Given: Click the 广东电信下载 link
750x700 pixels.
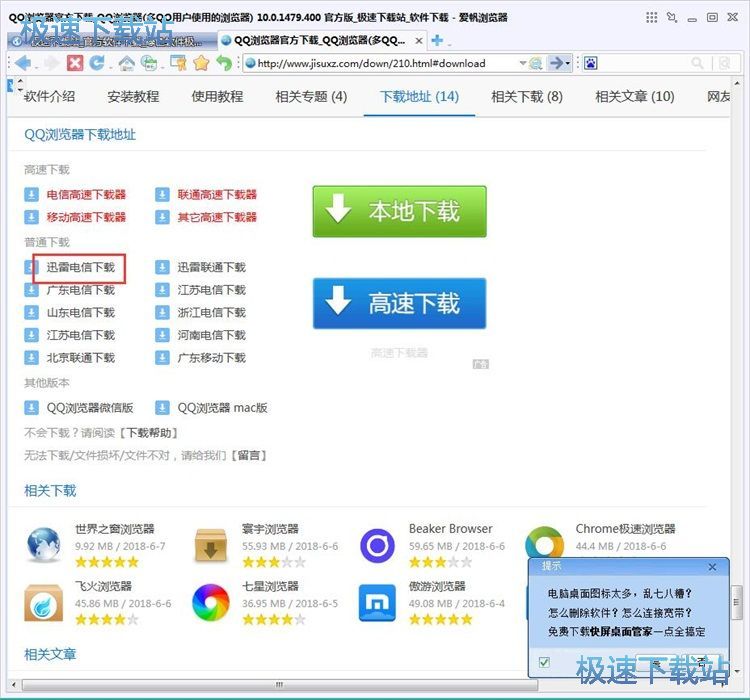Looking at the screenshot, I should pos(81,290).
